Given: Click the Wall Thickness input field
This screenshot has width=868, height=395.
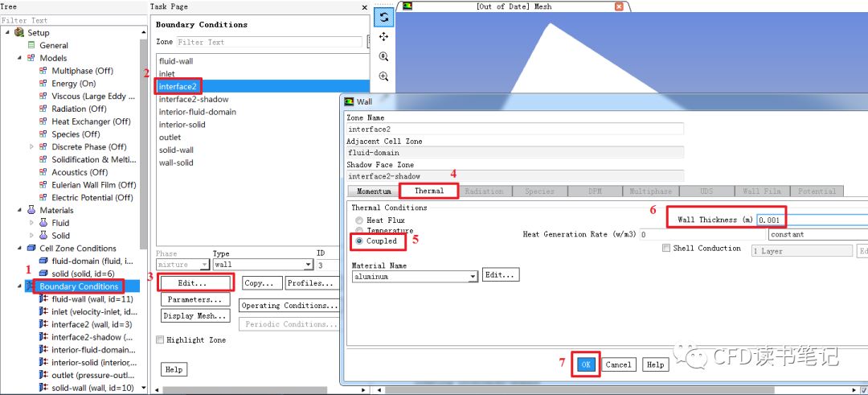Looking at the screenshot, I should click(812, 220).
